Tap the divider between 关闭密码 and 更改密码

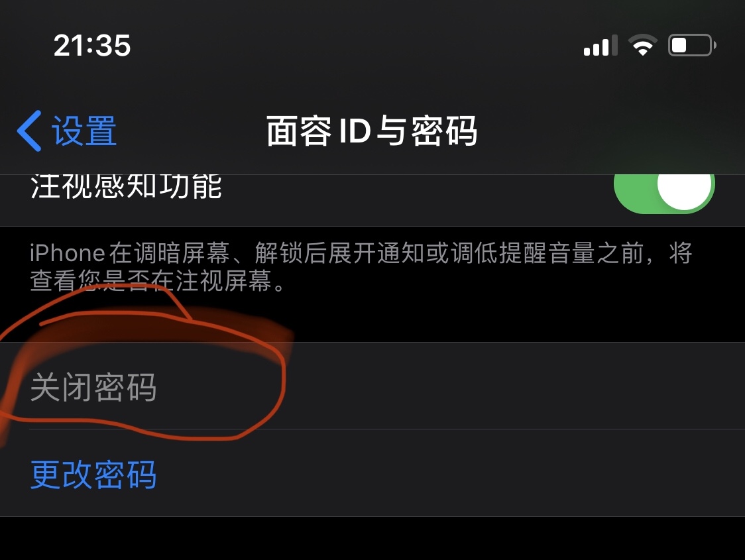[x=387, y=429]
